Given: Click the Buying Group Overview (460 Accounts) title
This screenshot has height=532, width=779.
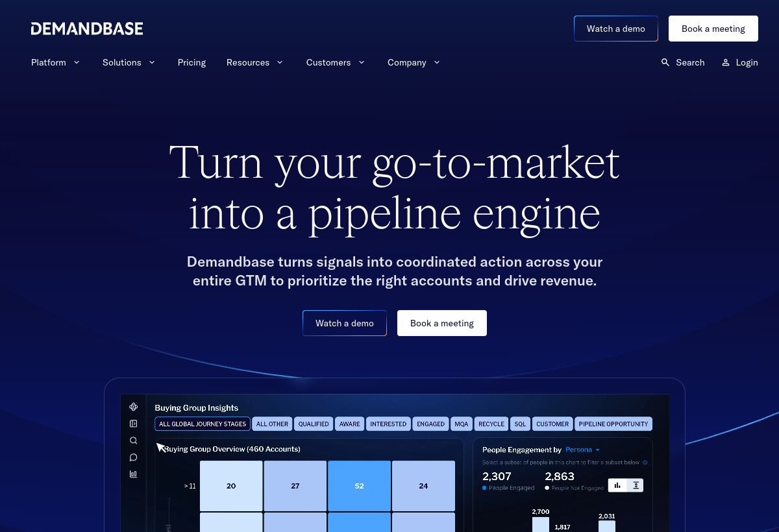Looking at the screenshot, I should (232, 449).
